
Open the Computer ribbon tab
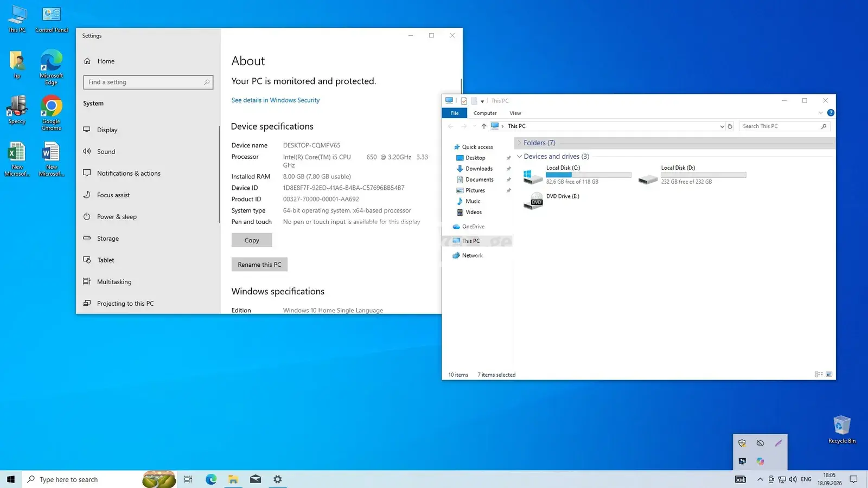(485, 113)
